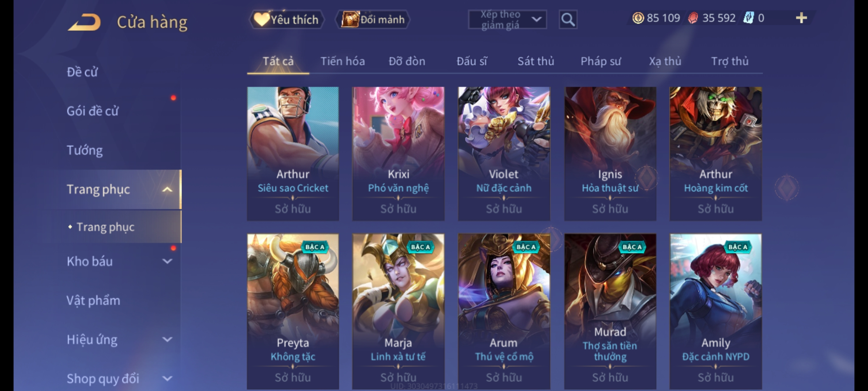Open Gói đề cử in sidebar

coord(93,111)
